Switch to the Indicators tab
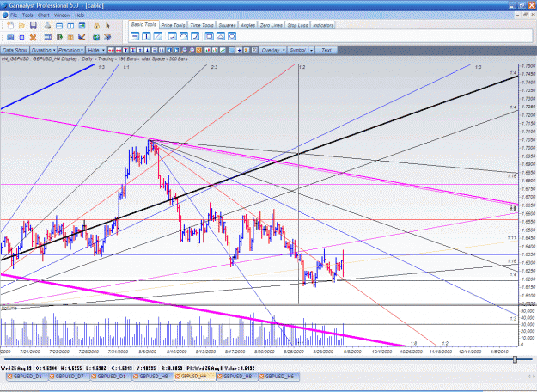This screenshot has height=392, width=537. pyautogui.click(x=323, y=25)
